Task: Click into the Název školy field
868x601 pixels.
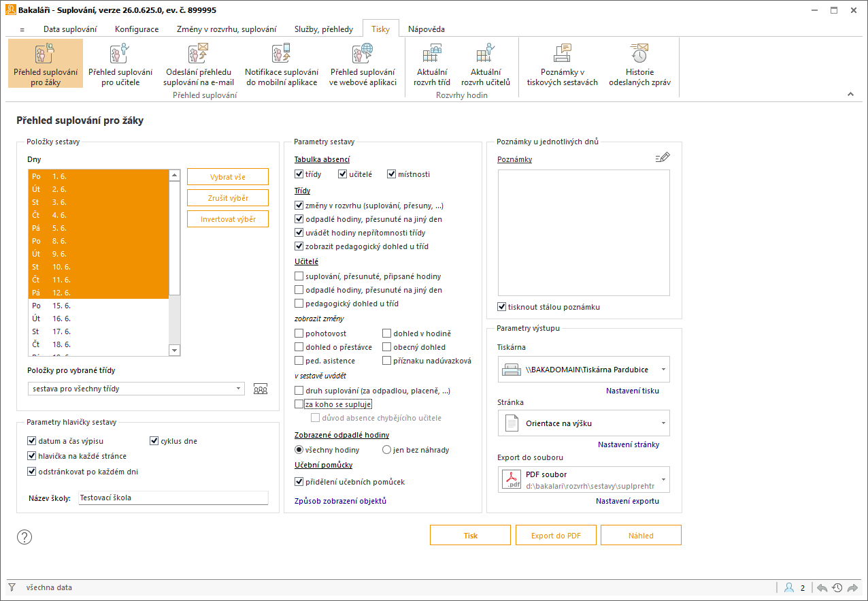Action: [173, 498]
